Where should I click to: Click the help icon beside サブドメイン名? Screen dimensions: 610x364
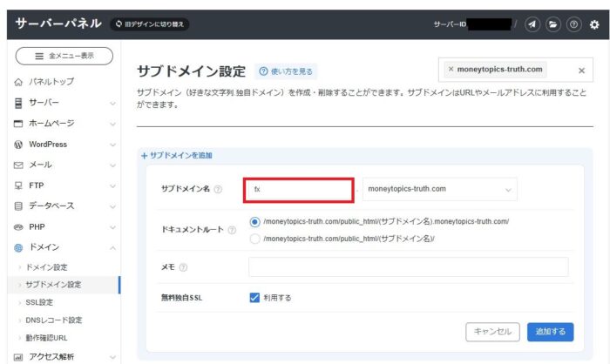(218, 190)
